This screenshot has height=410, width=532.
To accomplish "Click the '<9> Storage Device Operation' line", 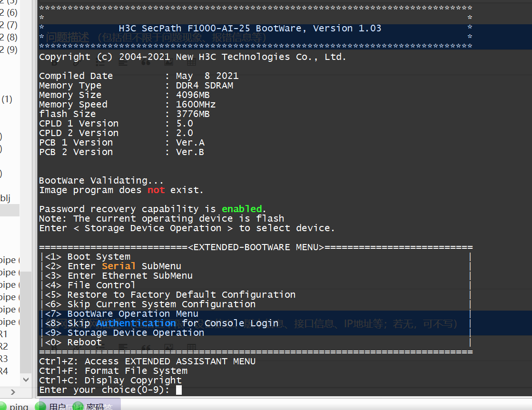I will [125, 332].
